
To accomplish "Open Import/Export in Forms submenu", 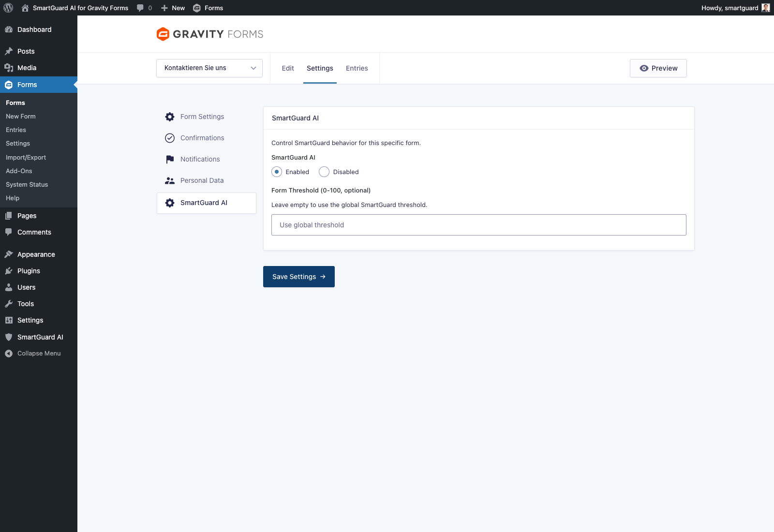I will point(26,157).
